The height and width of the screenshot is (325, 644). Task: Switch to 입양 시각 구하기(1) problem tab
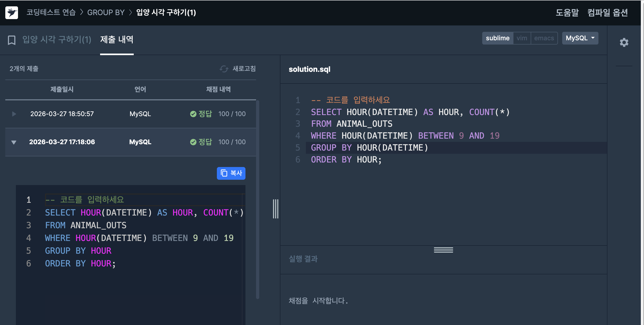point(57,40)
